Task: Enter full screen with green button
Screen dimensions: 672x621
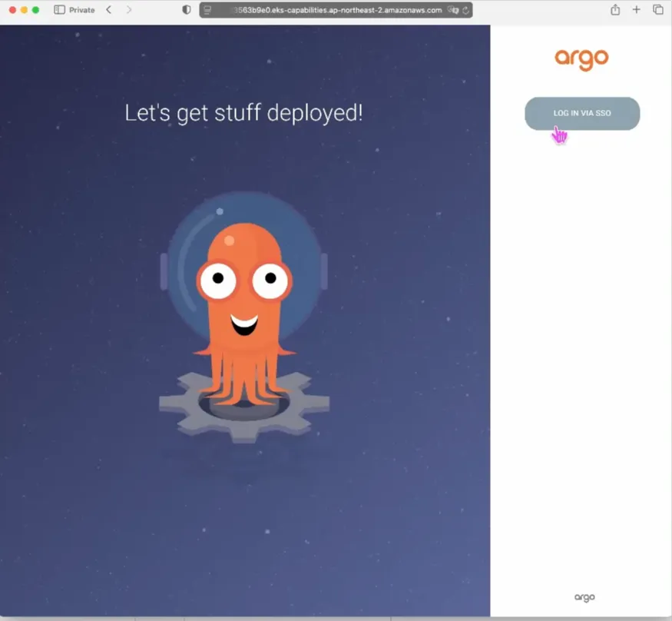Action: coord(35,10)
